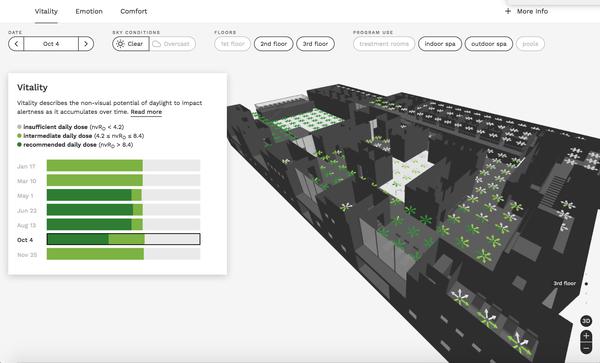Toggle the 3rd floor filter
The image size is (600, 363).
[315, 44]
